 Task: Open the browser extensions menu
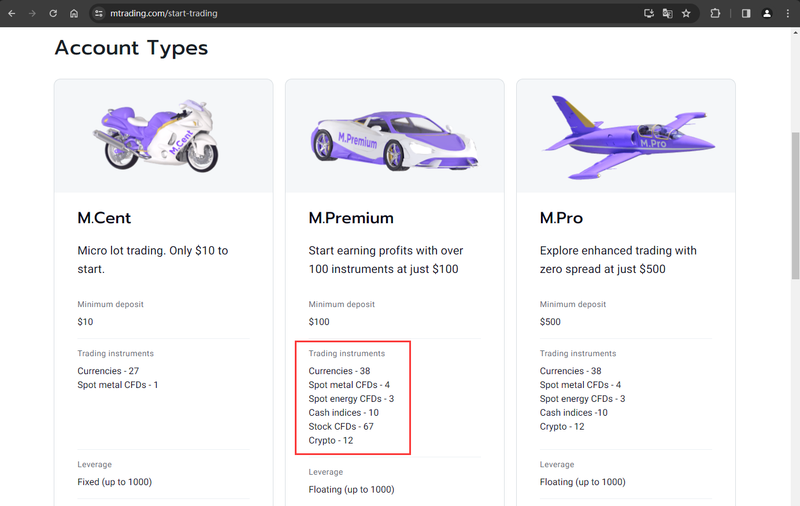(x=715, y=14)
